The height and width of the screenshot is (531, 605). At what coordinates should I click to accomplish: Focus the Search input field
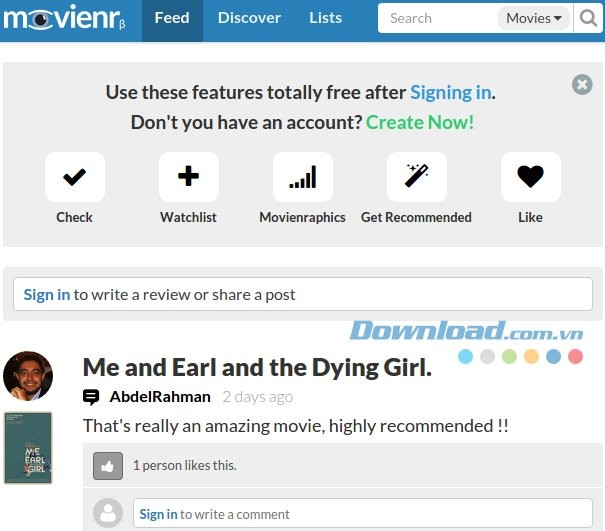point(438,18)
